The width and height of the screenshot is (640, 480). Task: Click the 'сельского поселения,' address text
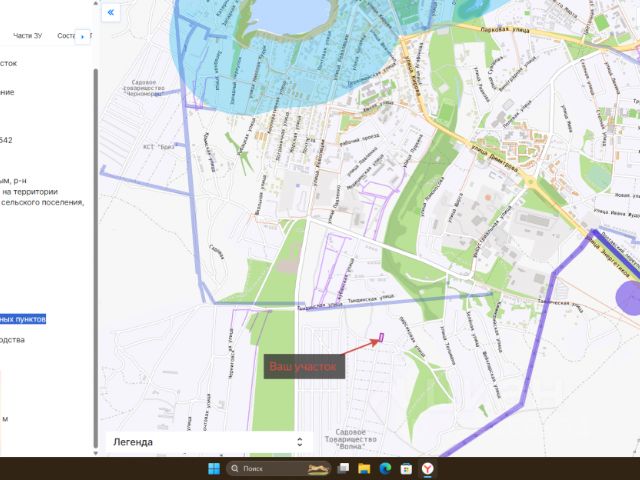42,202
